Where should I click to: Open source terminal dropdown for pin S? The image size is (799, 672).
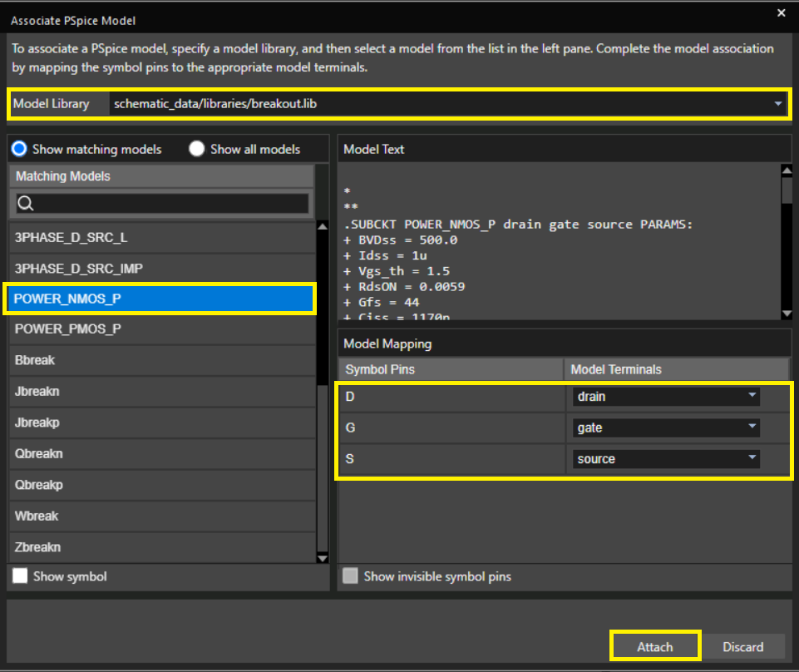pos(666,459)
